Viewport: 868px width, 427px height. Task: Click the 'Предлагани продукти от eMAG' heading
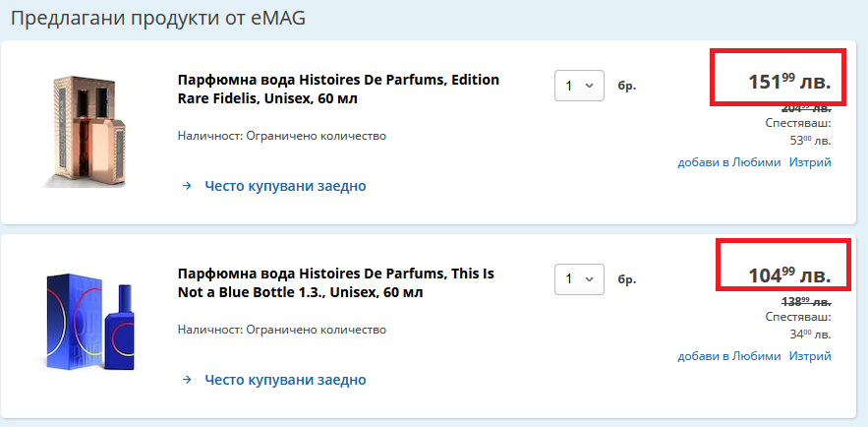(x=172, y=18)
